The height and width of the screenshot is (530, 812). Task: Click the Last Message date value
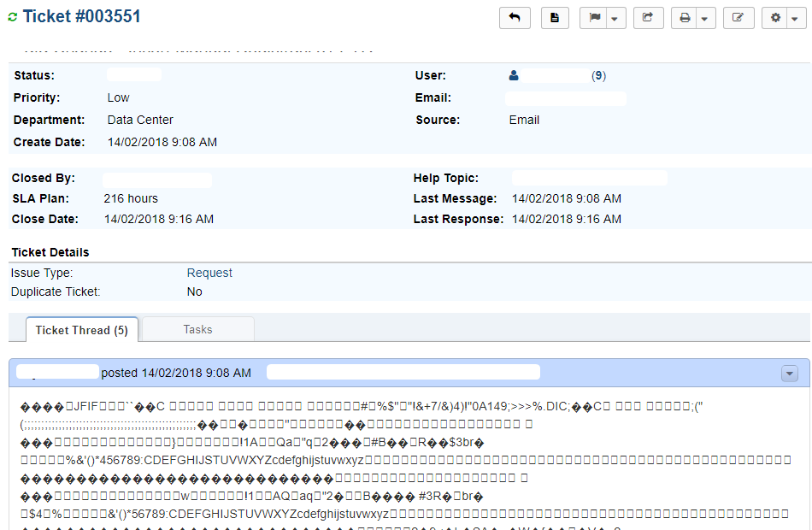pos(567,198)
